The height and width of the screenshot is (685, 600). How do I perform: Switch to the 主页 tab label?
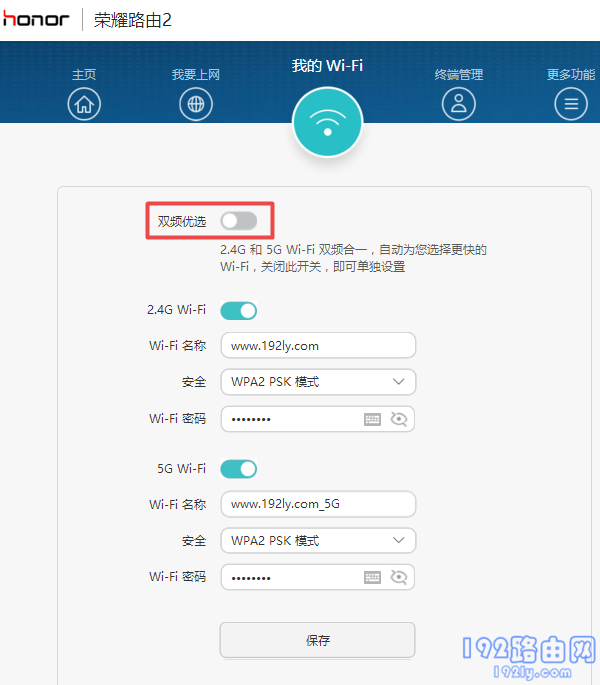click(84, 75)
